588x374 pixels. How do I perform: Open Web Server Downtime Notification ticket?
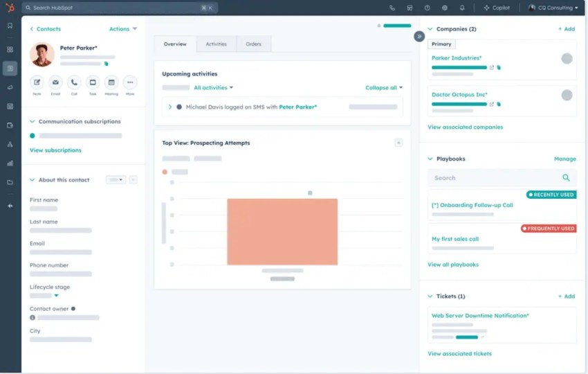coord(480,315)
